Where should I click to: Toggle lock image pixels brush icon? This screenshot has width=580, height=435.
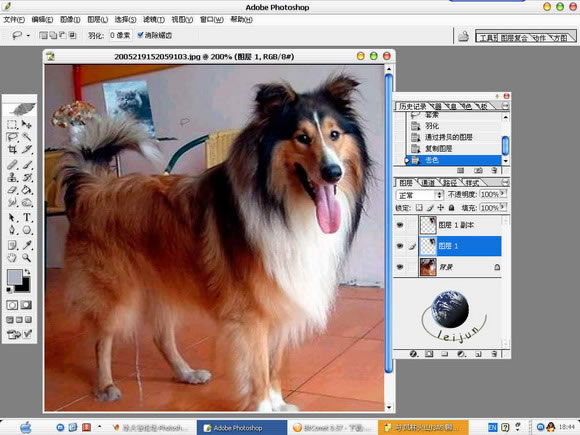[x=430, y=208]
